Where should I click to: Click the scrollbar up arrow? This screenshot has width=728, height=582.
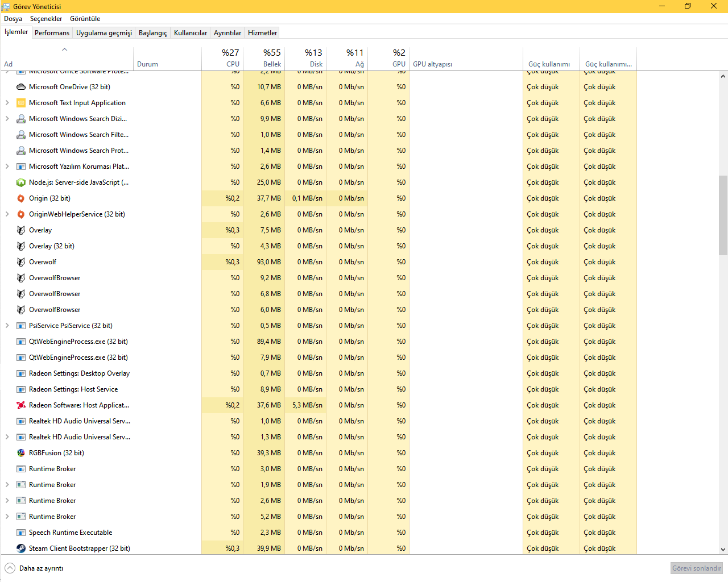tap(723, 76)
